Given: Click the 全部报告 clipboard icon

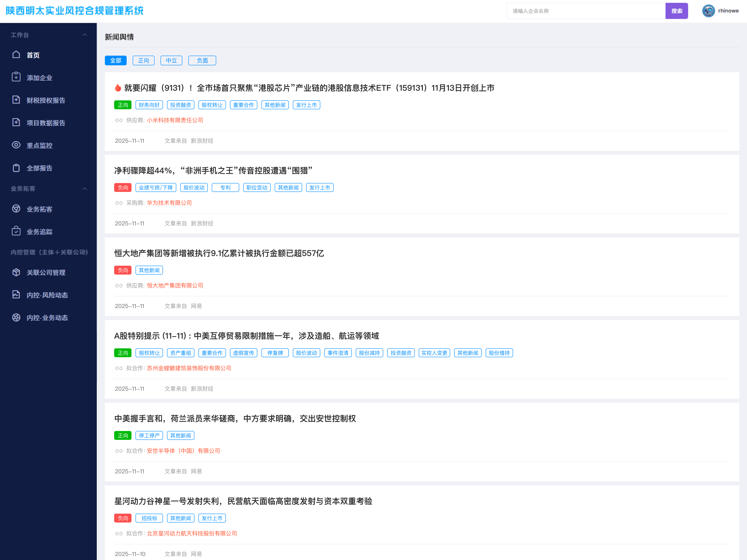Looking at the screenshot, I should 16,168.
